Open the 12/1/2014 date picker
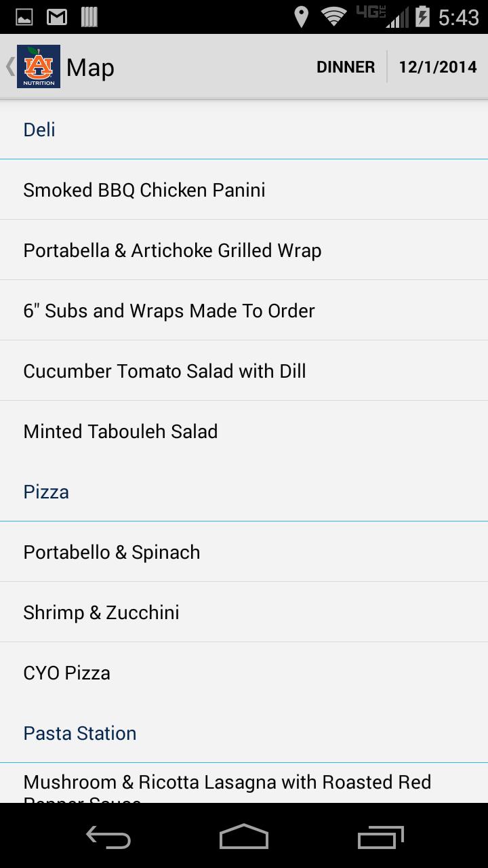 click(437, 67)
